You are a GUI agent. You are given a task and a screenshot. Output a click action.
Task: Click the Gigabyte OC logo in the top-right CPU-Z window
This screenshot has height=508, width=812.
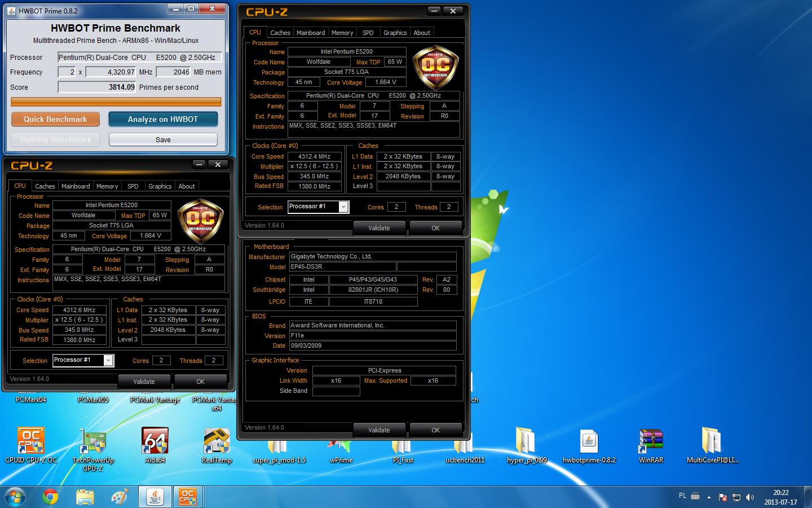click(x=435, y=67)
